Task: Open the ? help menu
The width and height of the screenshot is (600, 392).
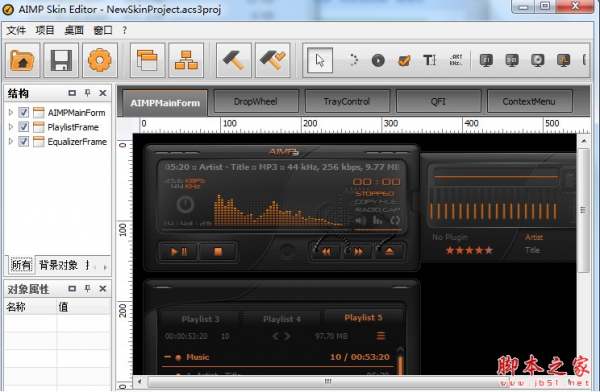Action: [124, 30]
